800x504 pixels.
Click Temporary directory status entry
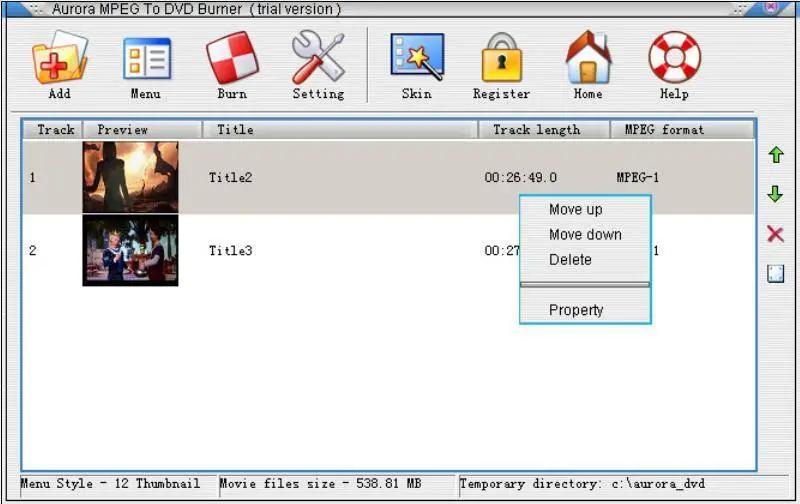coord(582,484)
